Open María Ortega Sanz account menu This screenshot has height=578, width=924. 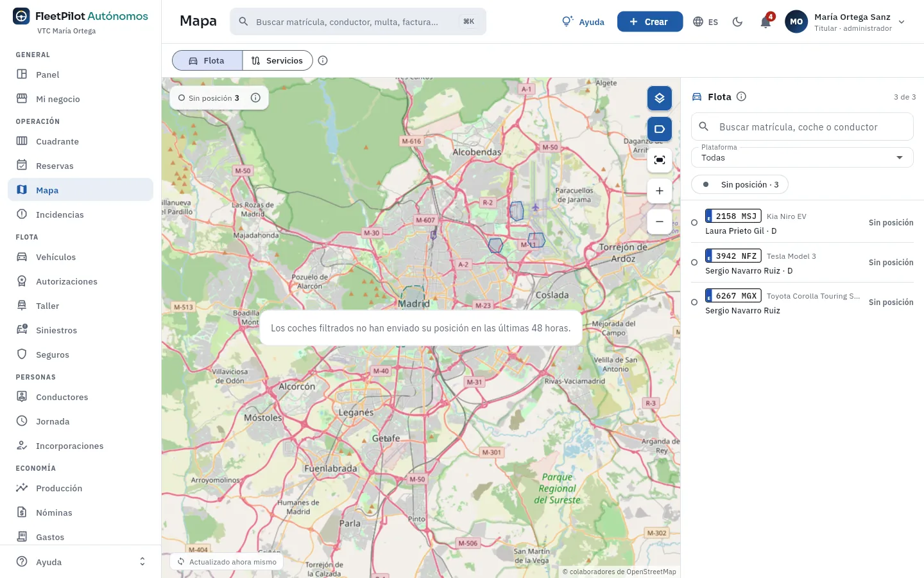pyautogui.click(x=846, y=22)
